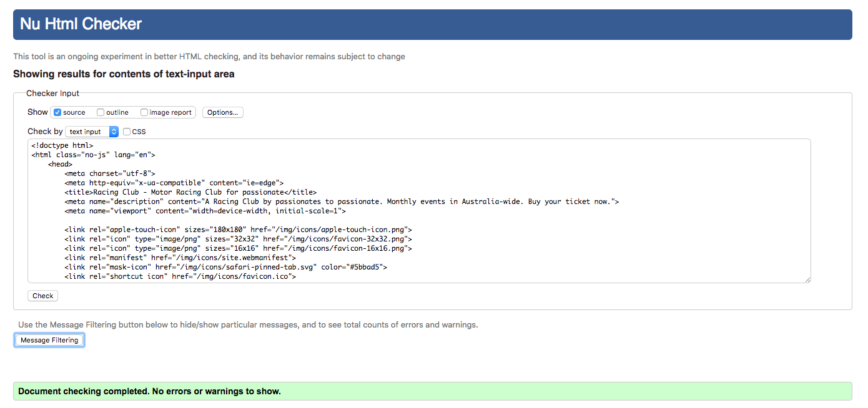The image size is (868, 408).
Task: Uncheck the "source" checkbox
Action: click(x=57, y=112)
